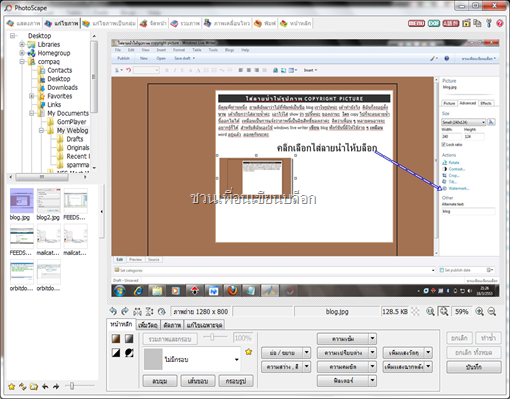Open แก้ไขเฉพาะจุด tools tab

204,325
